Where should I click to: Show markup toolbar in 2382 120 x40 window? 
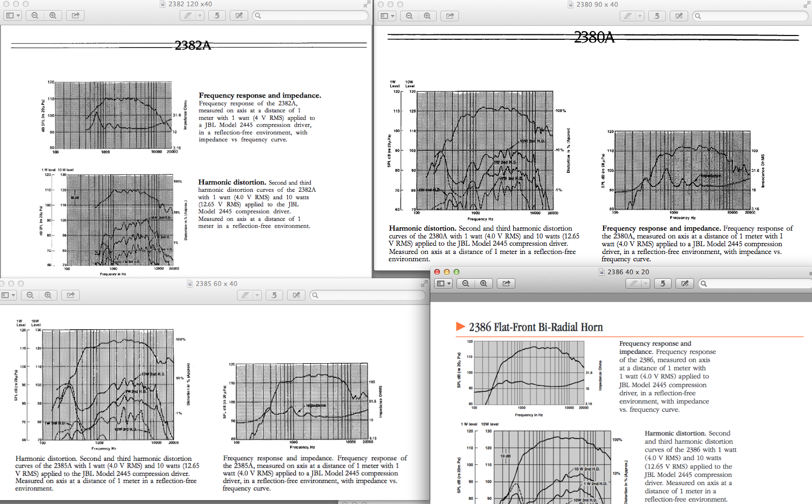[x=239, y=16]
